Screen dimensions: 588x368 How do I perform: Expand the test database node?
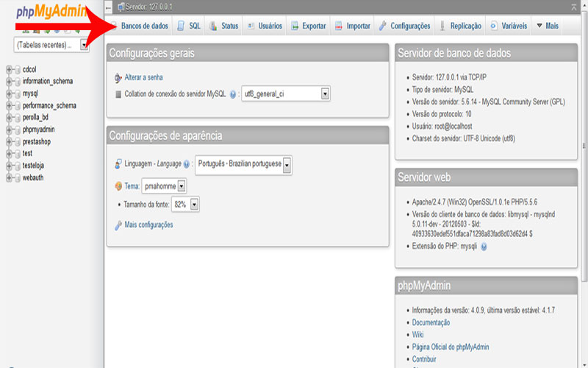click(x=9, y=154)
